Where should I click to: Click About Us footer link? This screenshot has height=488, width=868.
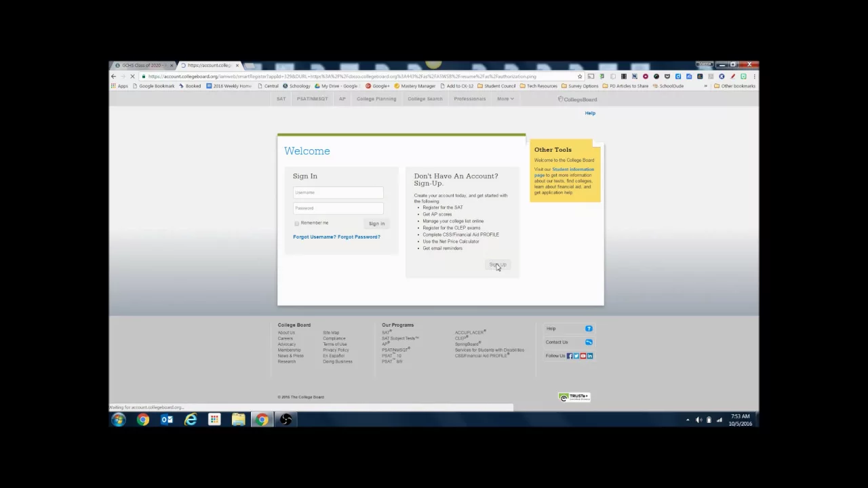pyautogui.click(x=286, y=333)
